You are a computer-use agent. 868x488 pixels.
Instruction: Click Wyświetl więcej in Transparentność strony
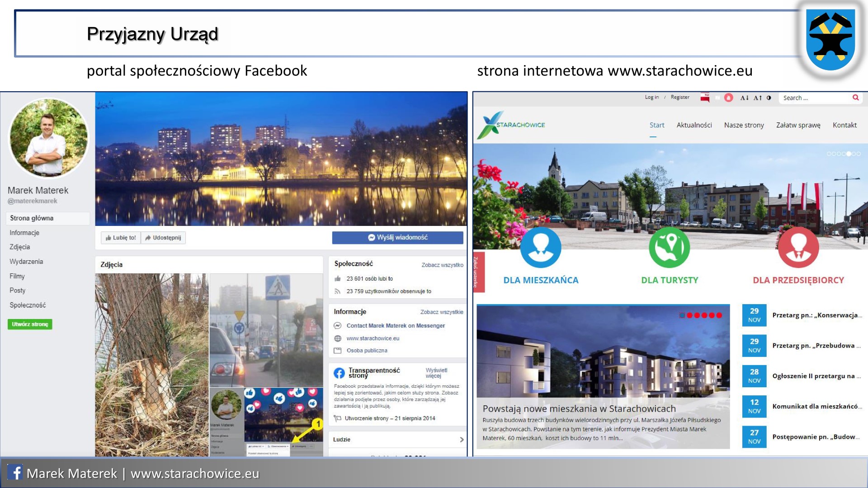click(x=436, y=373)
